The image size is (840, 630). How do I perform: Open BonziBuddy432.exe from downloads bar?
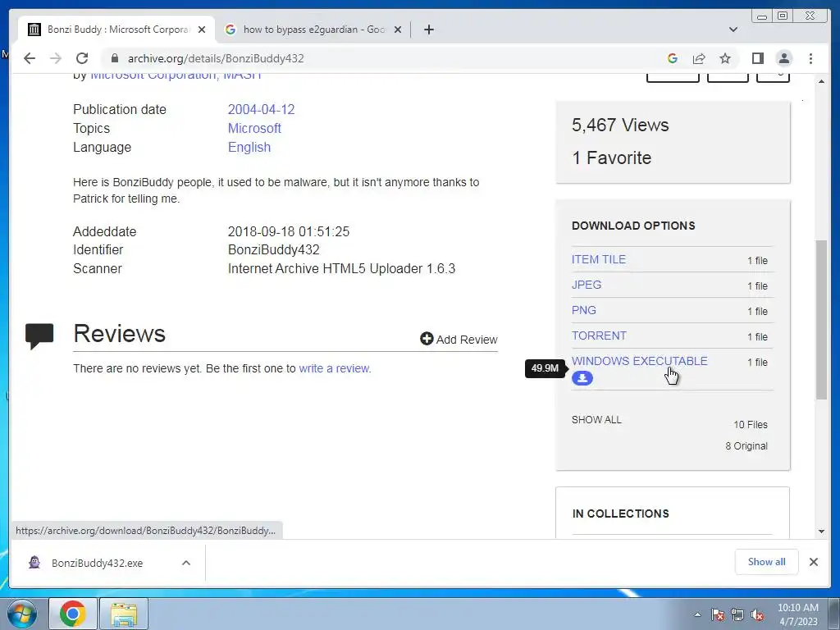pos(97,563)
